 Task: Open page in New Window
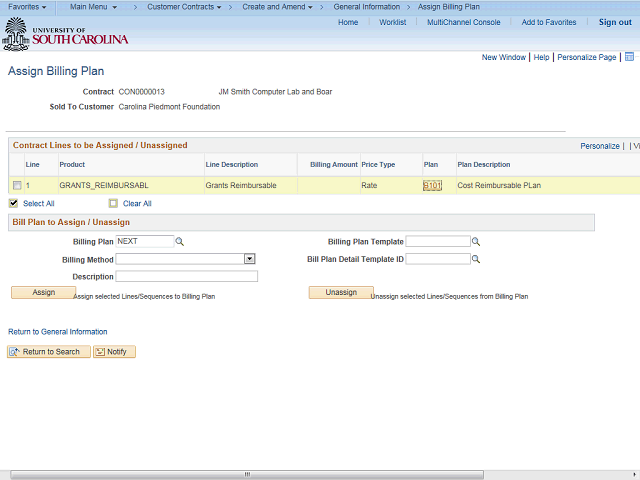504,58
